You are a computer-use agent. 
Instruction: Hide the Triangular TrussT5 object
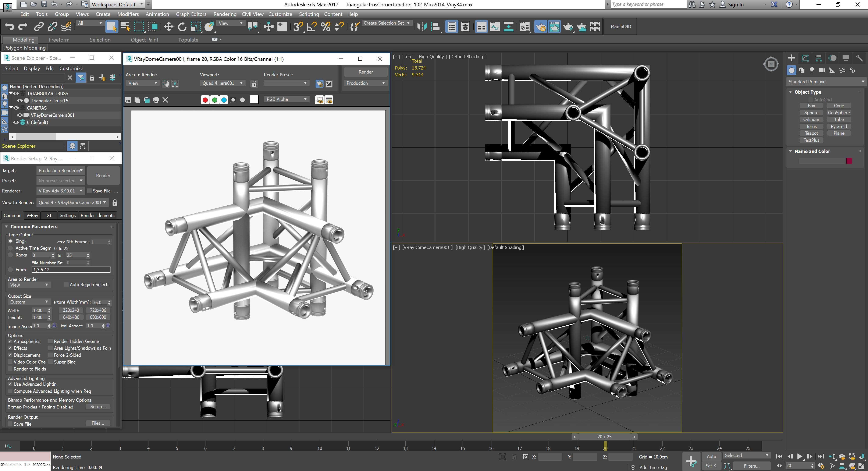pos(20,101)
